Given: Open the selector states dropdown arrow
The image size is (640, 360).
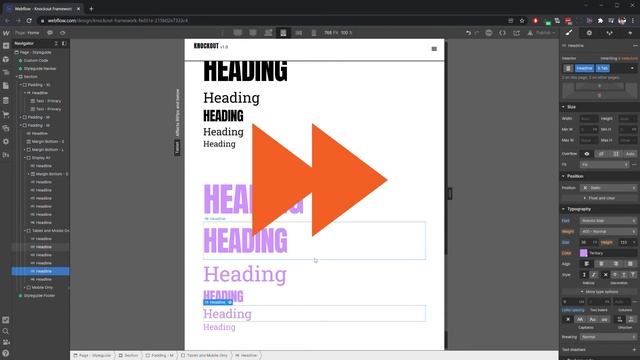Looking at the screenshot, I should tap(632, 68).
